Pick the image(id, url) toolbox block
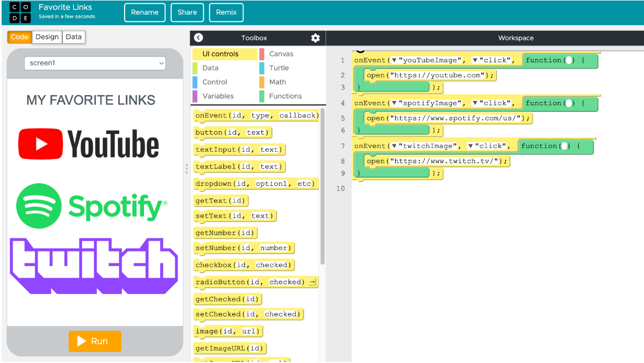 (x=228, y=331)
